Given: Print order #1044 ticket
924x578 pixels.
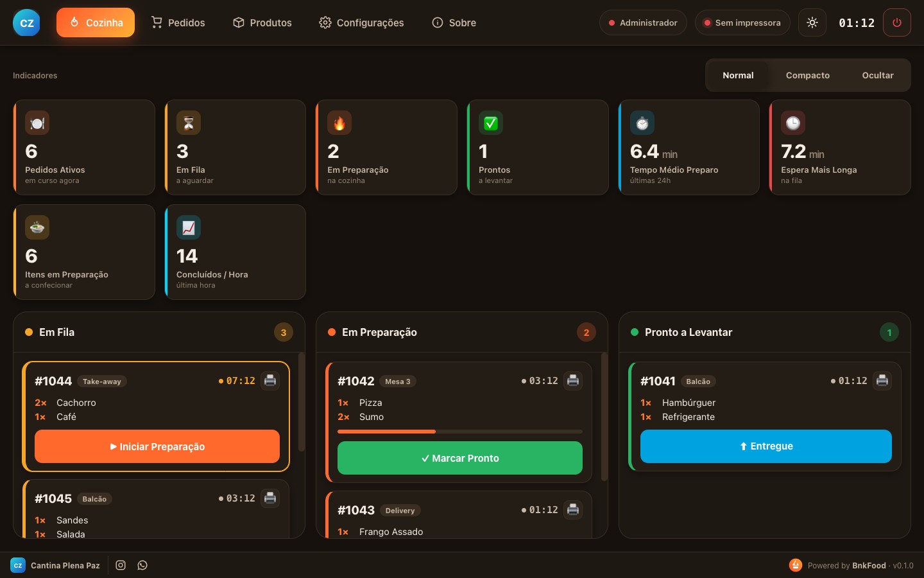Looking at the screenshot, I should [x=270, y=380].
